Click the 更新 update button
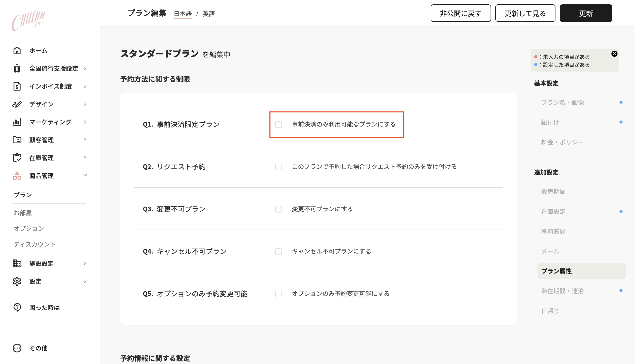The height and width of the screenshot is (364, 635). [x=586, y=13]
